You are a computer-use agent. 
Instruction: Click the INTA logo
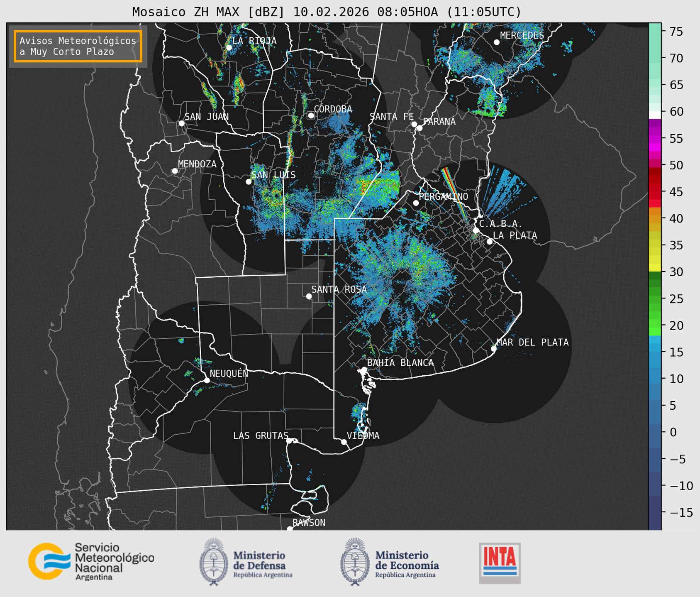click(500, 563)
